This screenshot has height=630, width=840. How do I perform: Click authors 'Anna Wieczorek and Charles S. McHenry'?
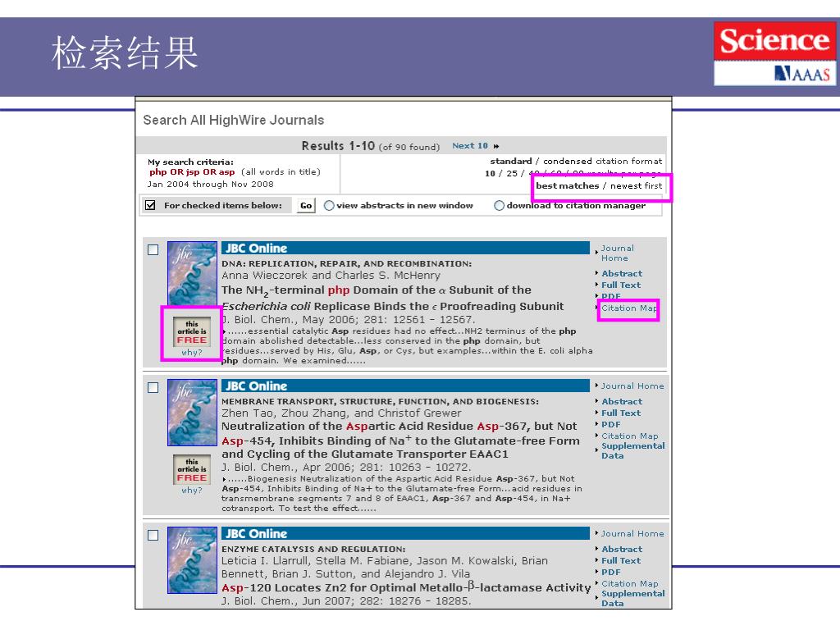pyautogui.click(x=331, y=276)
